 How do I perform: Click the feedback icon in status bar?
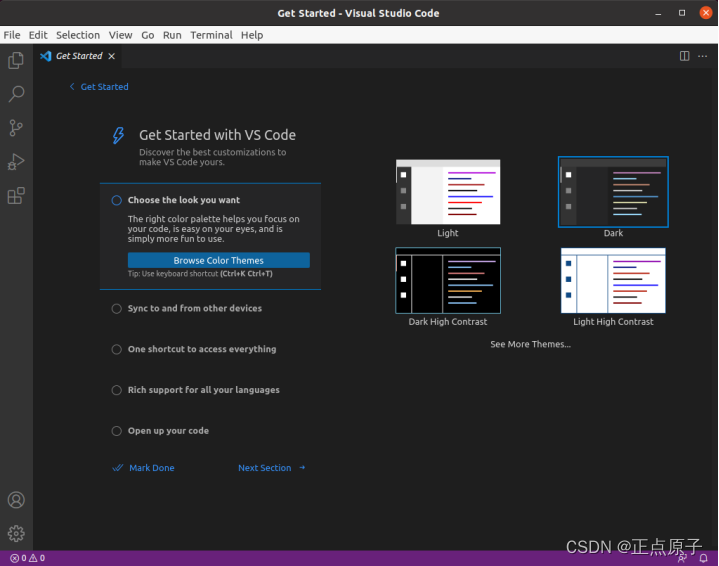[682, 558]
